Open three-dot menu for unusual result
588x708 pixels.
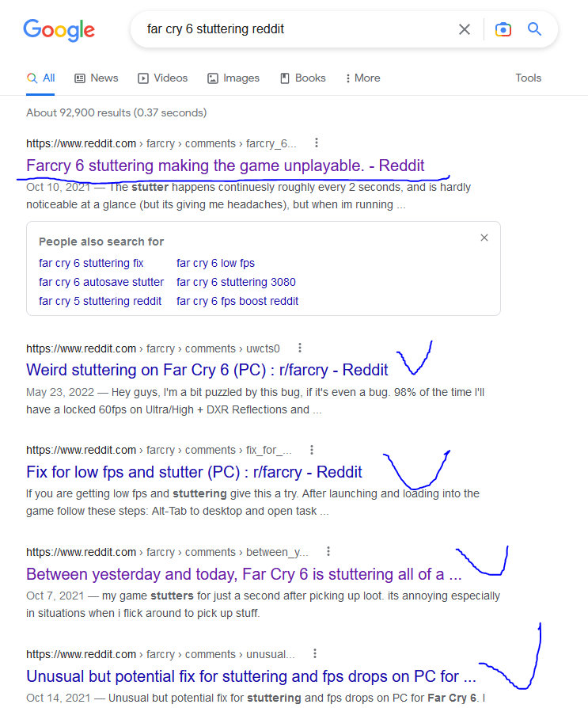[315, 654]
